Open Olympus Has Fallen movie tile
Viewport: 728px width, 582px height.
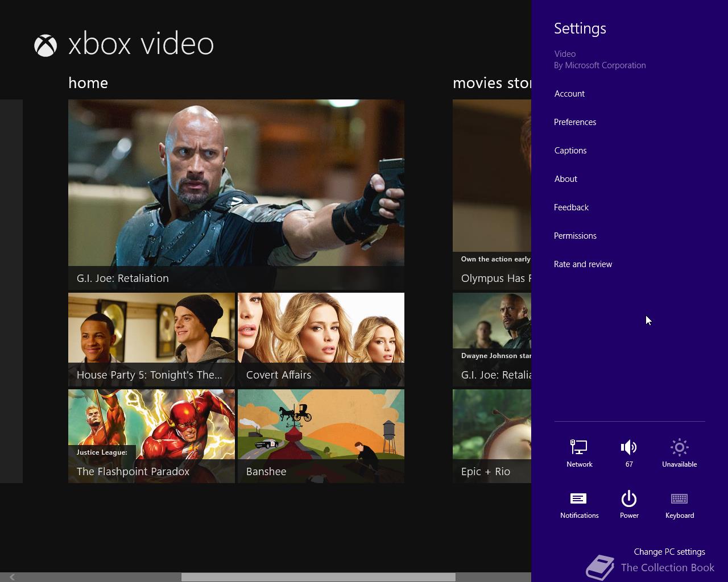492,195
